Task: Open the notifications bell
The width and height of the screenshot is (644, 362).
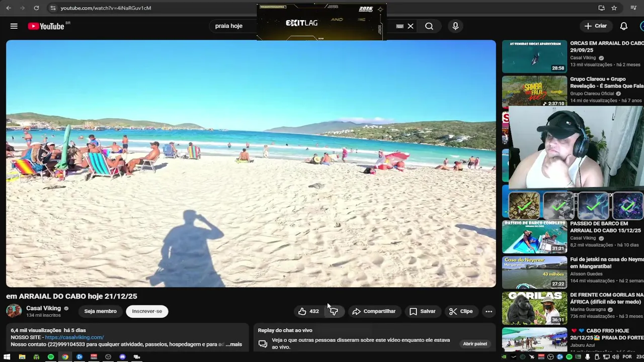Action: tap(623, 26)
